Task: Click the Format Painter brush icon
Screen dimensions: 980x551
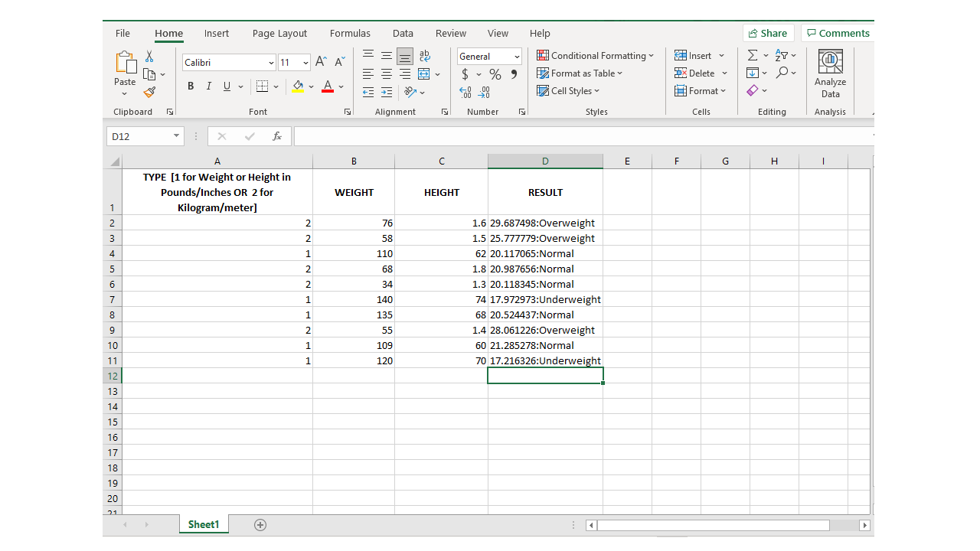Action: pos(149,92)
